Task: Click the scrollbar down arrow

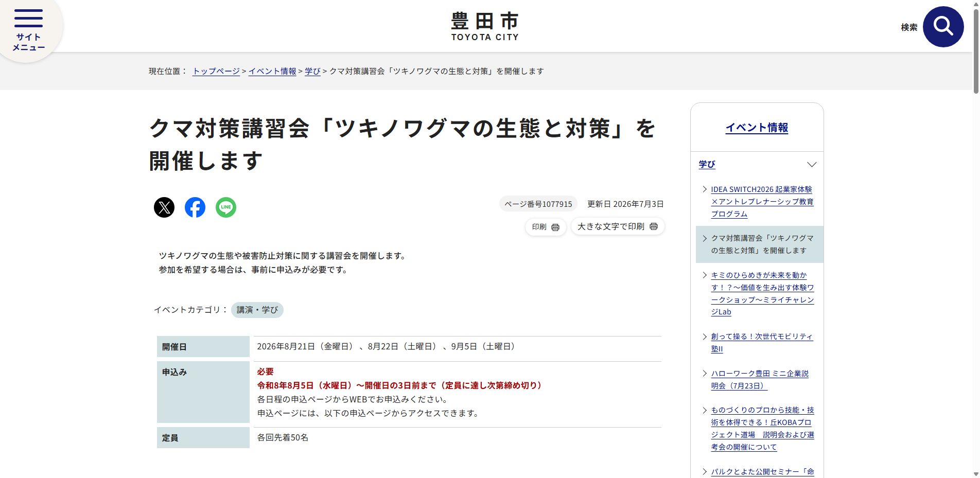Action: coord(975,474)
